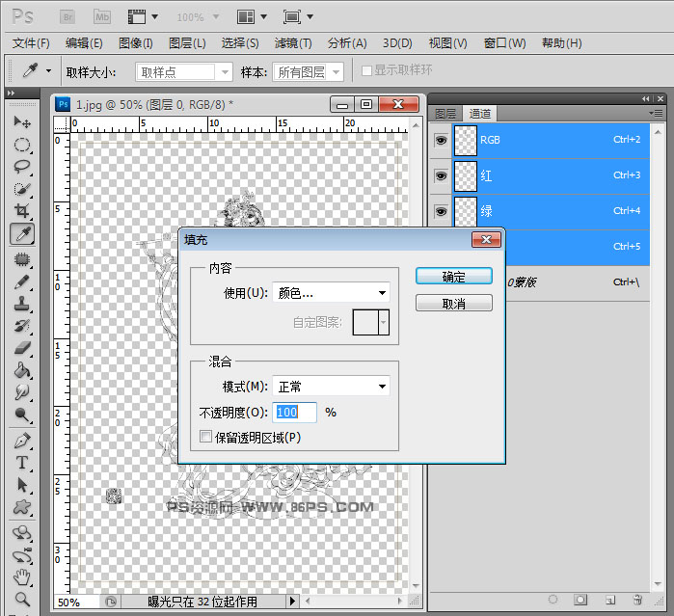The width and height of the screenshot is (674, 616).
Task: Select the Path Selection tool
Action: coord(22,485)
